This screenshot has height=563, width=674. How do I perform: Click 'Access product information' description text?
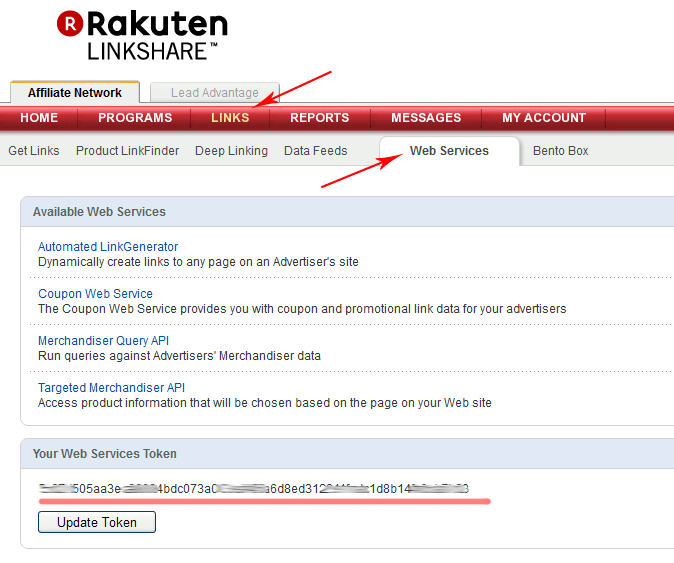(x=265, y=403)
